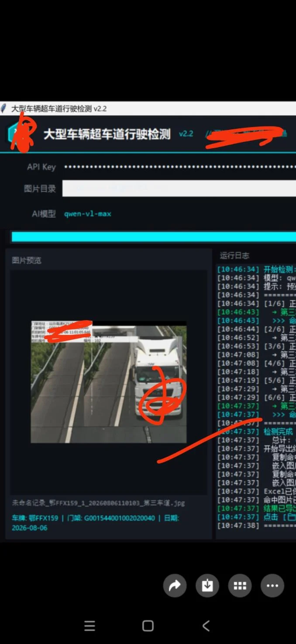Click the [6/6] log line
296x644 pixels.
coord(256,397)
